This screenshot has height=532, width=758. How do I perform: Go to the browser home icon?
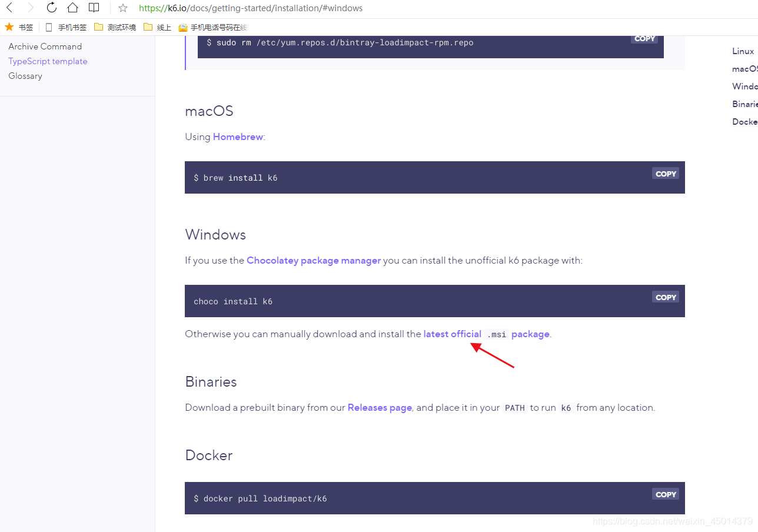tap(72, 8)
